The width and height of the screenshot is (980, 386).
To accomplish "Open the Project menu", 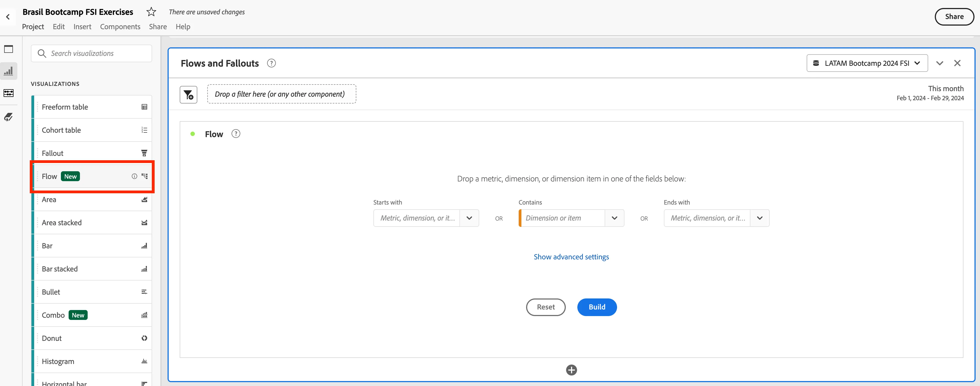I will tap(33, 27).
